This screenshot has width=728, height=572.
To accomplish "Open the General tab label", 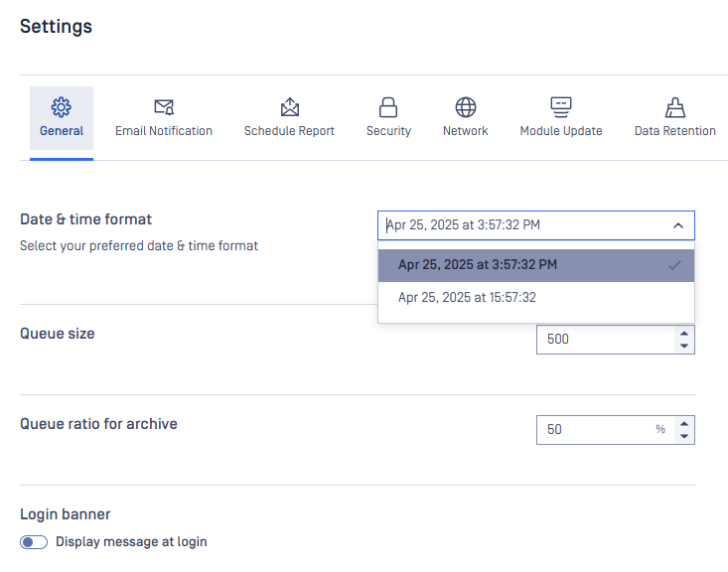I will pyautogui.click(x=62, y=131).
